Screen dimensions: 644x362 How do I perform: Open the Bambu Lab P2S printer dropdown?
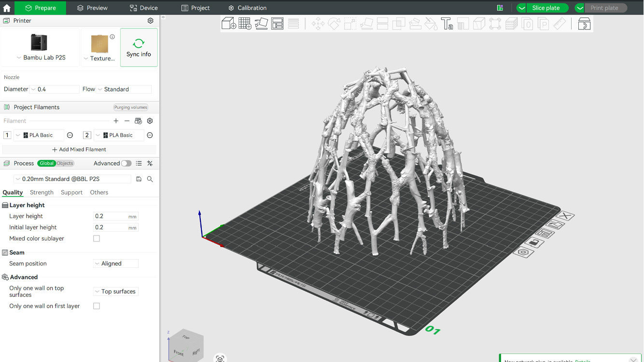(x=41, y=58)
